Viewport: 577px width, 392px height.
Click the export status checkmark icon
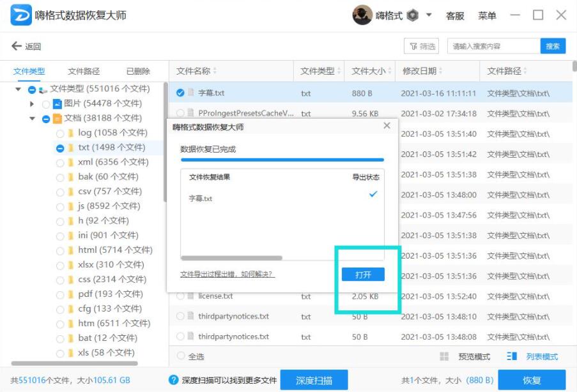coord(373,194)
